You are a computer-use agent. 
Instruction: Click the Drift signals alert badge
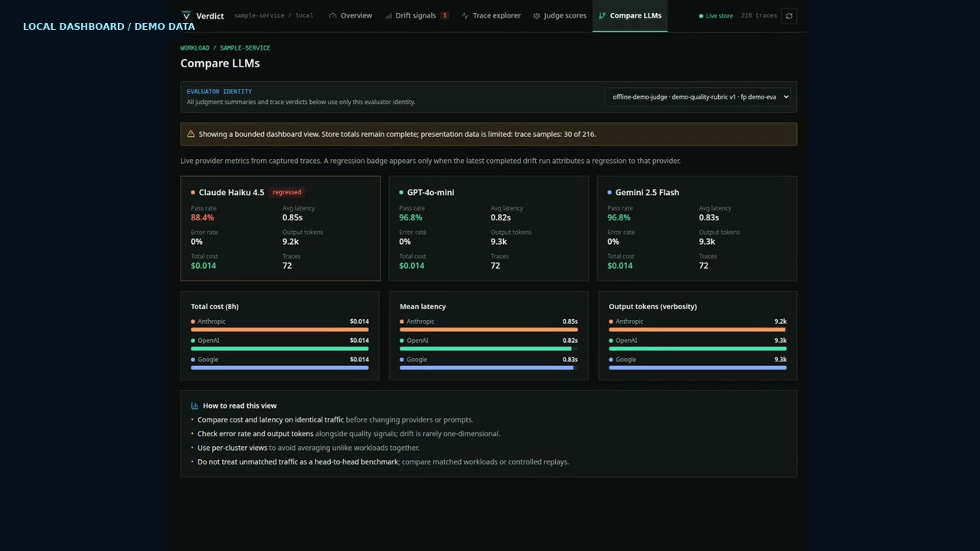[445, 15]
